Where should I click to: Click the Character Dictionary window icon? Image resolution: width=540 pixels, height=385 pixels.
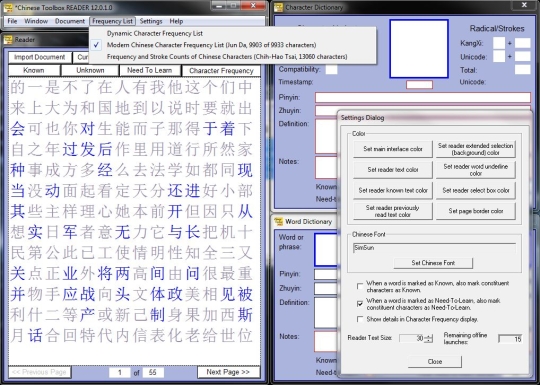[278, 7]
